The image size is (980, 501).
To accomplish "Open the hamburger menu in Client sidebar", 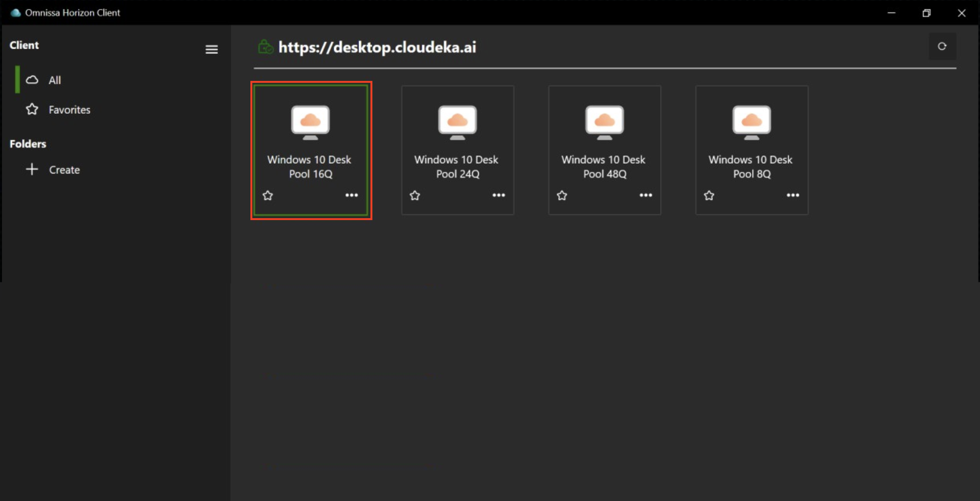I will pyautogui.click(x=211, y=50).
